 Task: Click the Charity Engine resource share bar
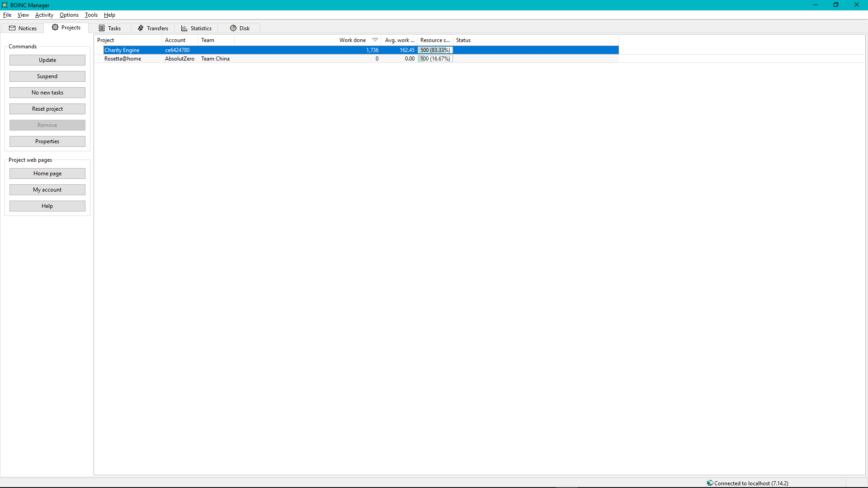[x=435, y=50]
